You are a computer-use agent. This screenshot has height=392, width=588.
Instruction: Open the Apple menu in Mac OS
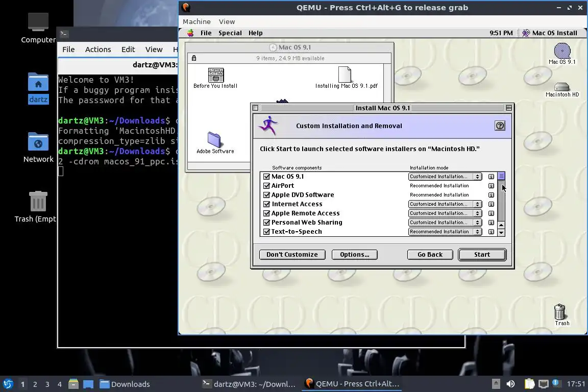[190, 33]
